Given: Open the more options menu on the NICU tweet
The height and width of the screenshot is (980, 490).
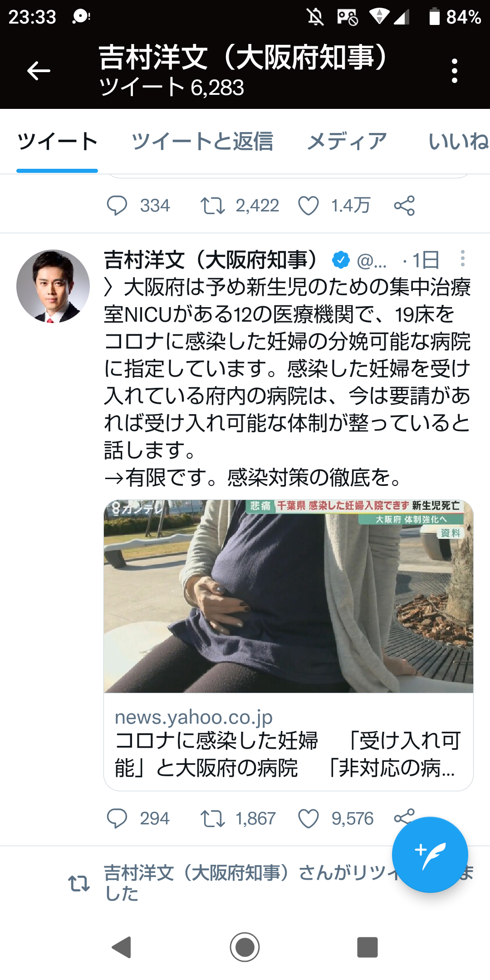Looking at the screenshot, I should pos(462,259).
